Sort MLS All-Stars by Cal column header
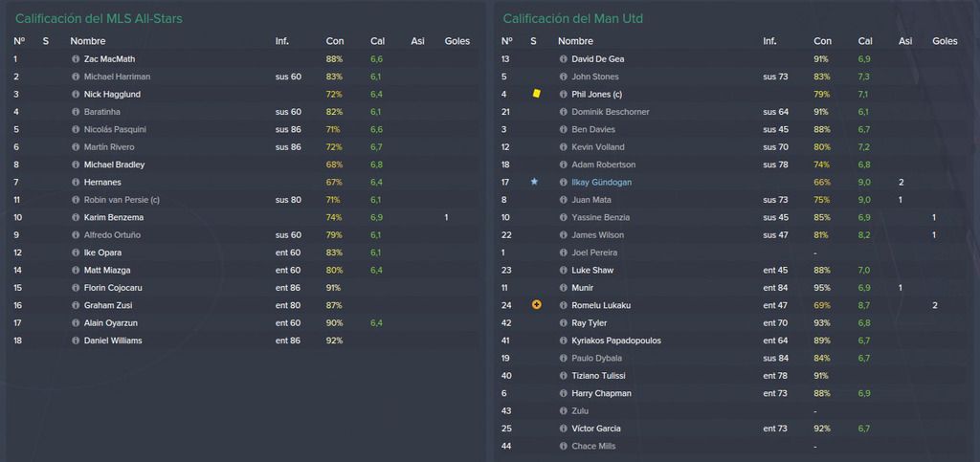 click(x=377, y=41)
